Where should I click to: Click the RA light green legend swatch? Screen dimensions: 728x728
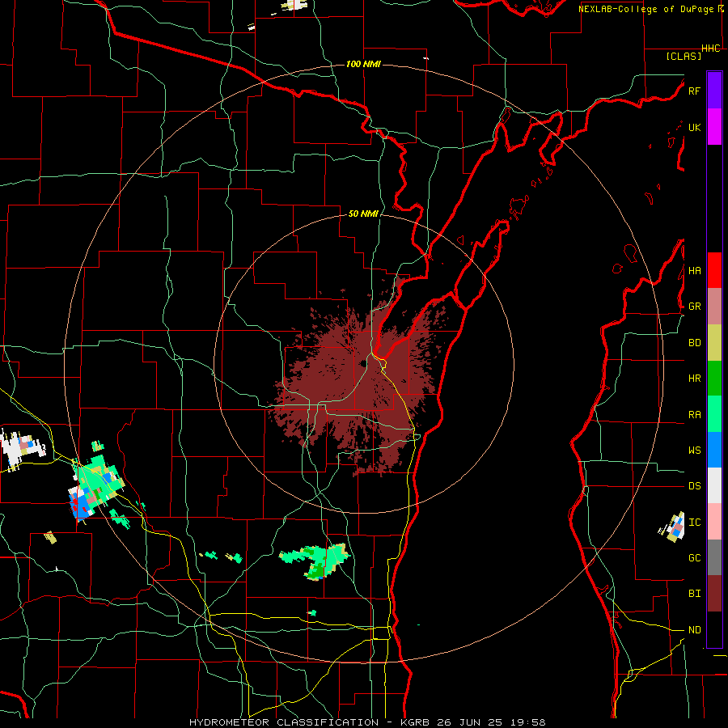coord(714,413)
